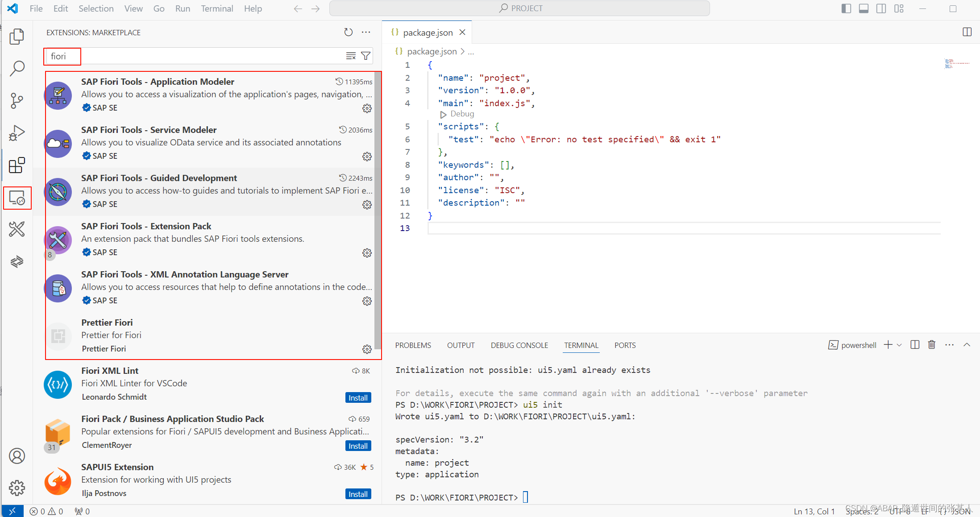Install Fiori Pack / Business Application Studio Pack

[358, 446]
